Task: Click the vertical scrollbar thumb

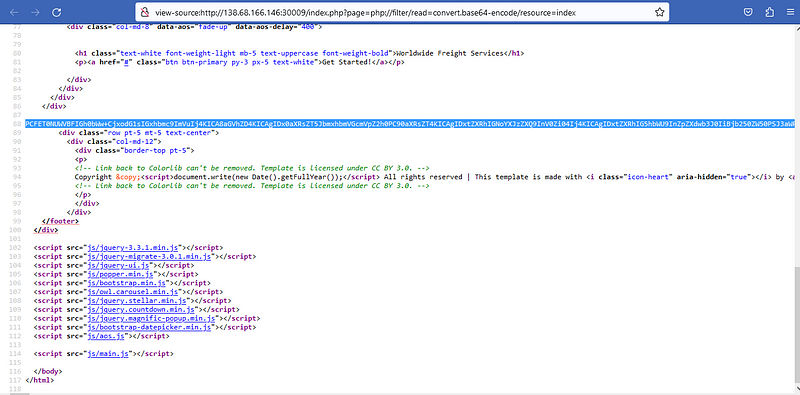Action: click(x=797, y=327)
